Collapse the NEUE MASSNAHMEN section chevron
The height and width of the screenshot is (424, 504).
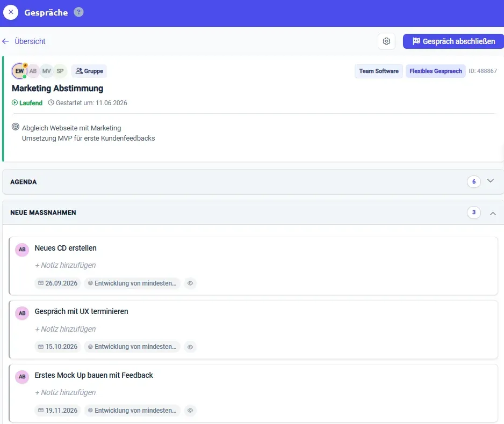(x=493, y=213)
